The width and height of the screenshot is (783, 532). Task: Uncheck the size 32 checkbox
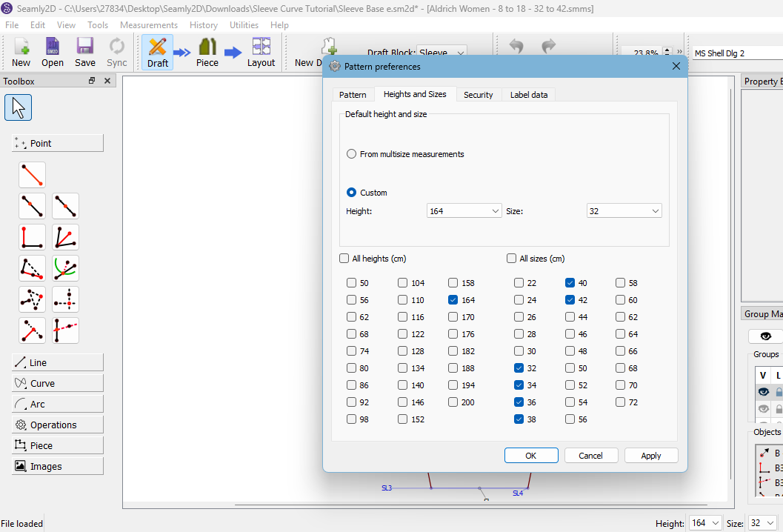pos(519,368)
